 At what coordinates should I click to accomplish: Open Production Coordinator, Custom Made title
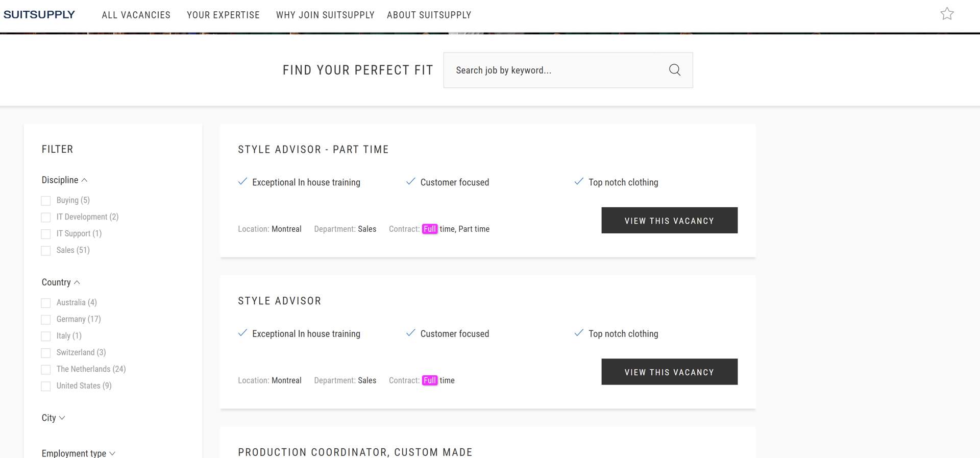pos(355,452)
